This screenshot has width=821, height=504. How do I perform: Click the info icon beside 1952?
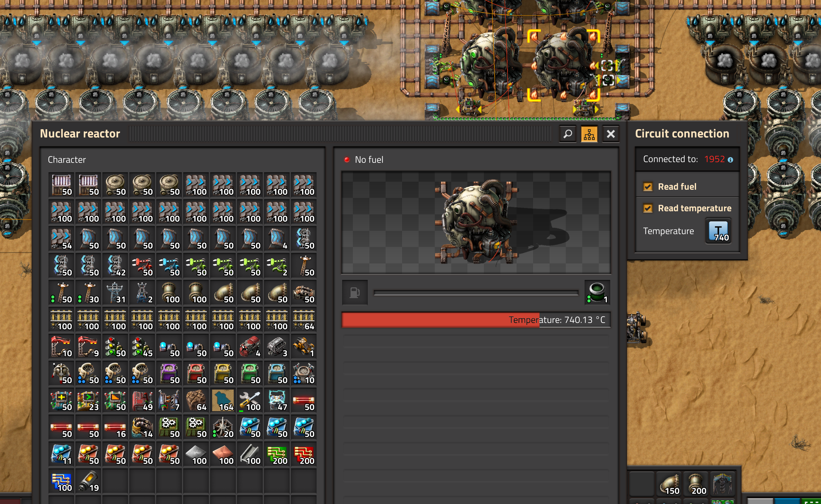tap(730, 160)
